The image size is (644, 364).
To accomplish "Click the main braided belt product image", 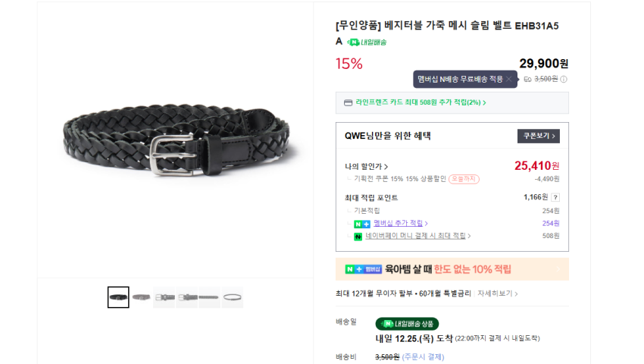I will 177,140.
